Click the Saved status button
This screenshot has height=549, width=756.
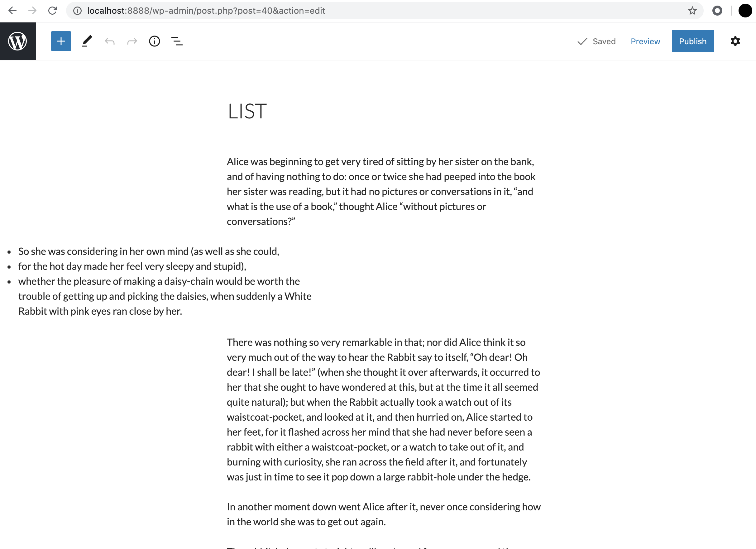(x=596, y=41)
